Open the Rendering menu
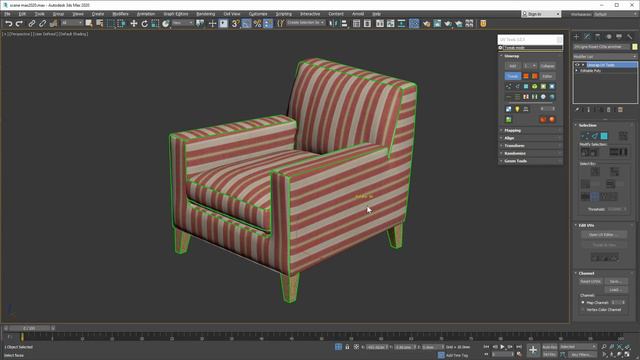The height and width of the screenshot is (360, 640). coord(206,14)
